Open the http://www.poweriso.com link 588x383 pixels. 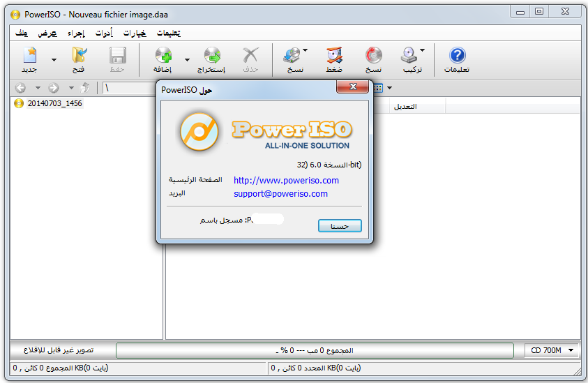point(286,181)
